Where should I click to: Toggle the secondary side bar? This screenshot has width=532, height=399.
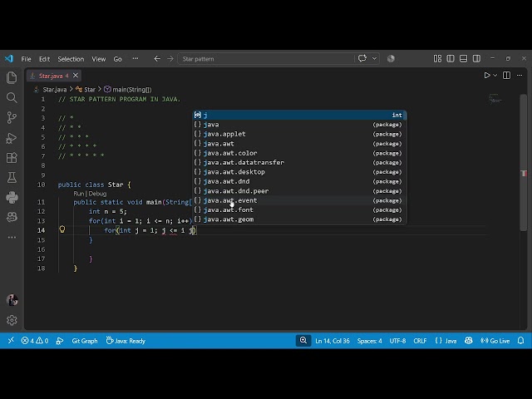coord(476,59)
